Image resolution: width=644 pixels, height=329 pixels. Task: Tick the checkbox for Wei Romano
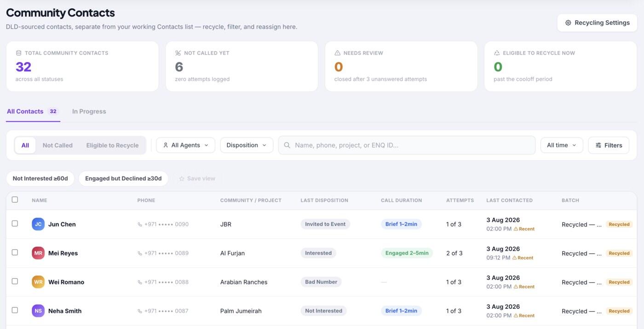point(15,281)
